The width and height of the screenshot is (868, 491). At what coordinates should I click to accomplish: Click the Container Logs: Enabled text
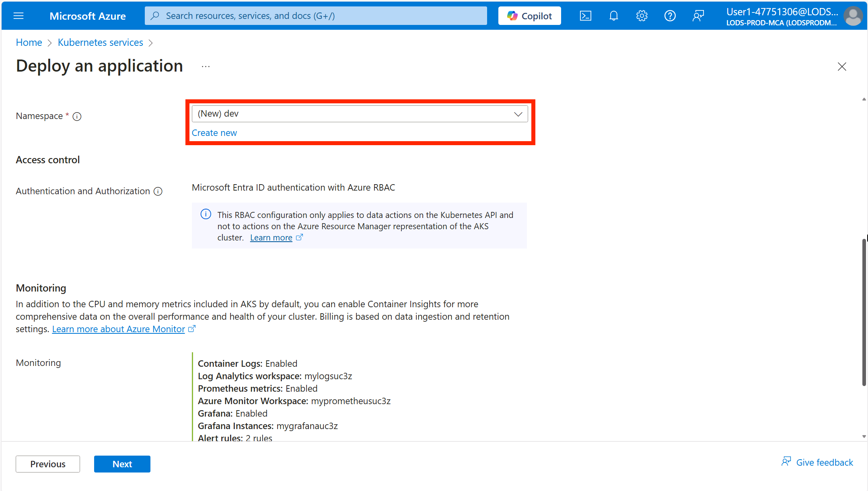click(x=247, y=364)
